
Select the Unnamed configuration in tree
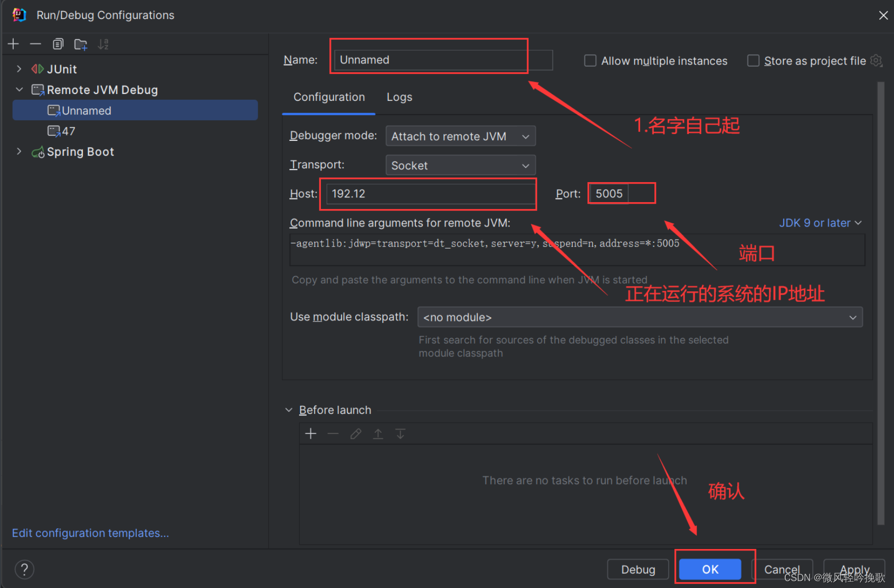point(135,110)
